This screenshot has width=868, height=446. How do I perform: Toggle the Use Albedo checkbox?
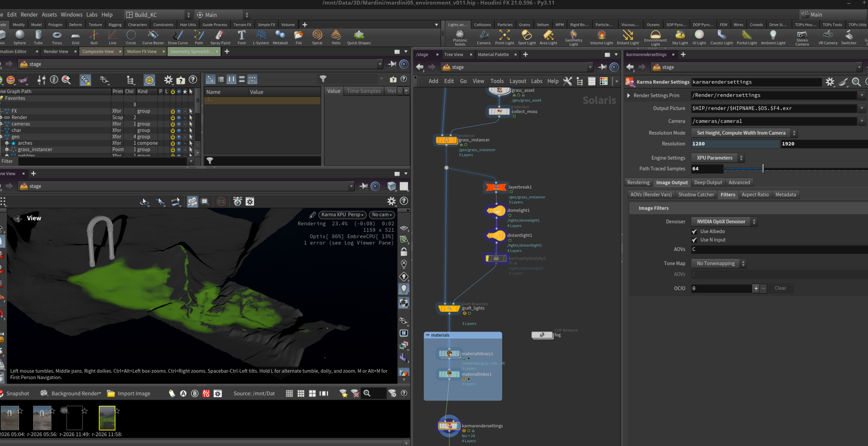[x=694, y=232]
